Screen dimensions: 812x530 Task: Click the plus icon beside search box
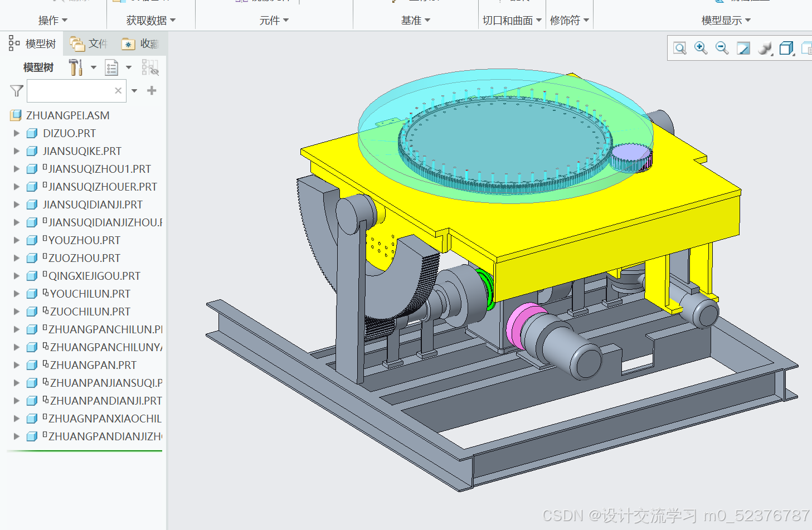click(152, 90)
